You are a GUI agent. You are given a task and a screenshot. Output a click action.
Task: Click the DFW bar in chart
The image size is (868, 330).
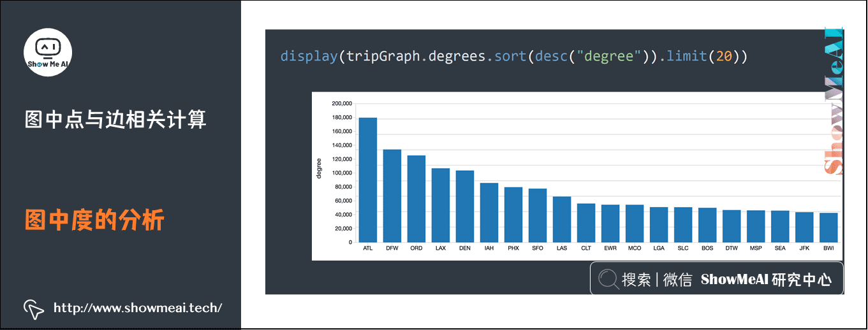392,196
